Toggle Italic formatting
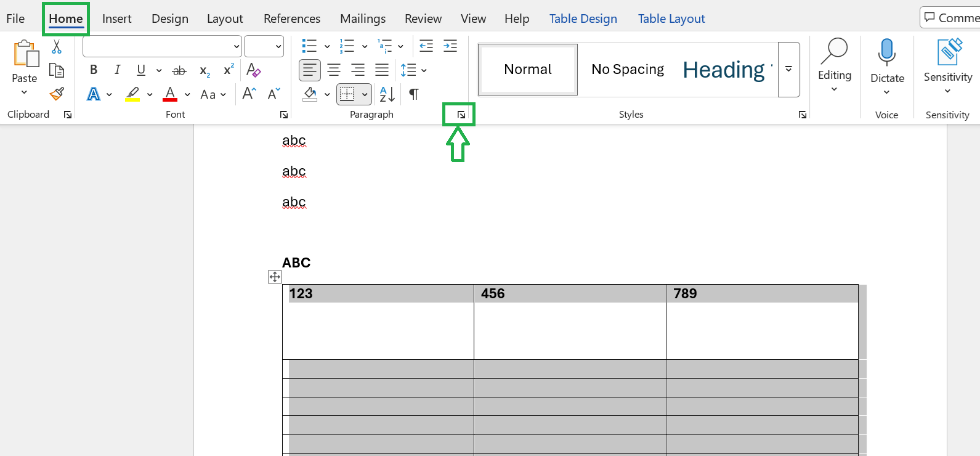The height and width of the screenshot is (456, 980). click(x=117, y=70)
